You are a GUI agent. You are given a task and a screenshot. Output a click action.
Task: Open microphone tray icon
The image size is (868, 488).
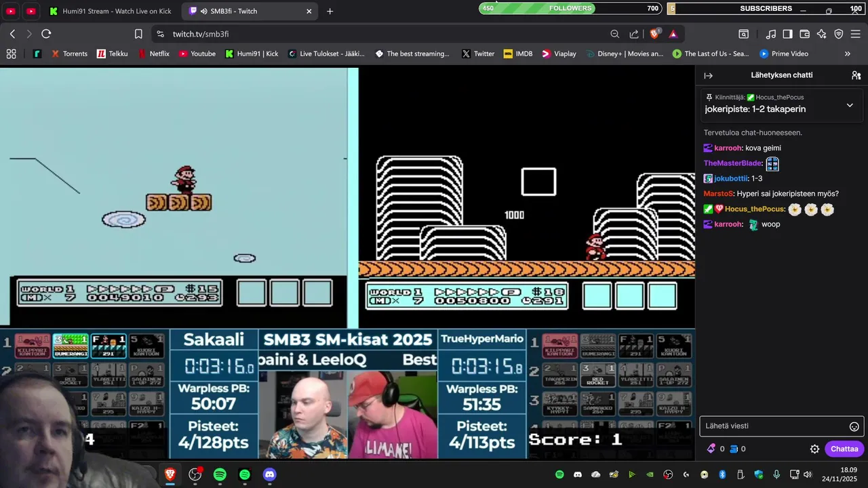776,474
